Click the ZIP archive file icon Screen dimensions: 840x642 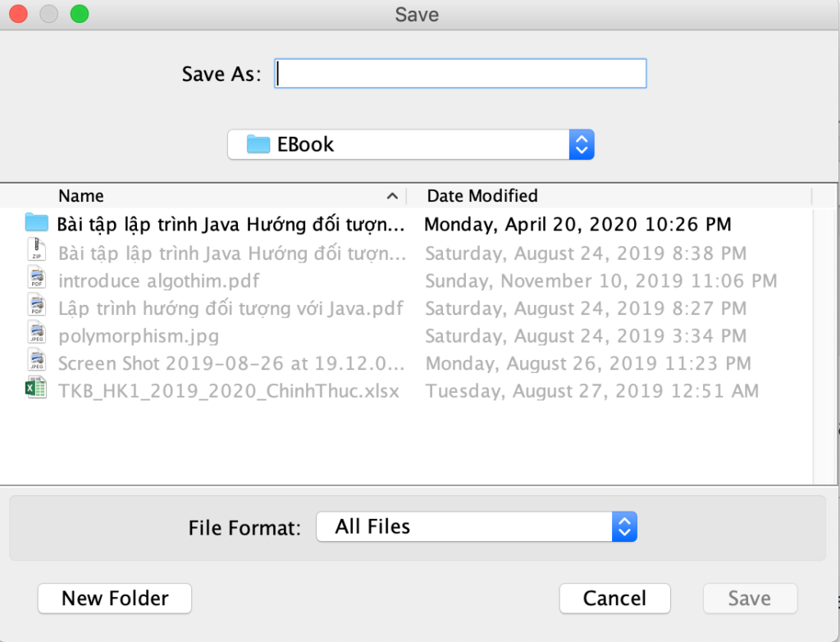point(36,251)
